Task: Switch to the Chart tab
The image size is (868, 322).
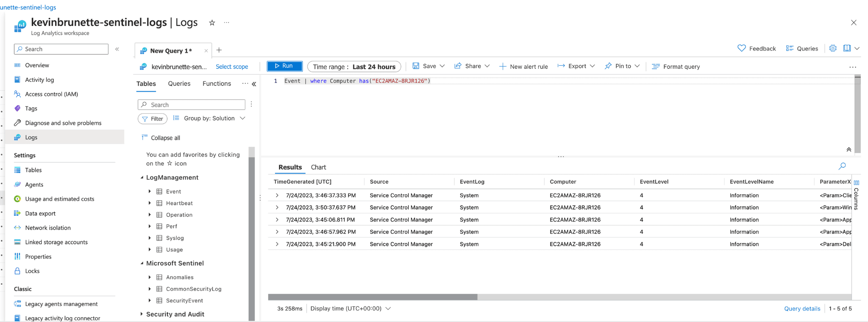Action: [318, 167]
